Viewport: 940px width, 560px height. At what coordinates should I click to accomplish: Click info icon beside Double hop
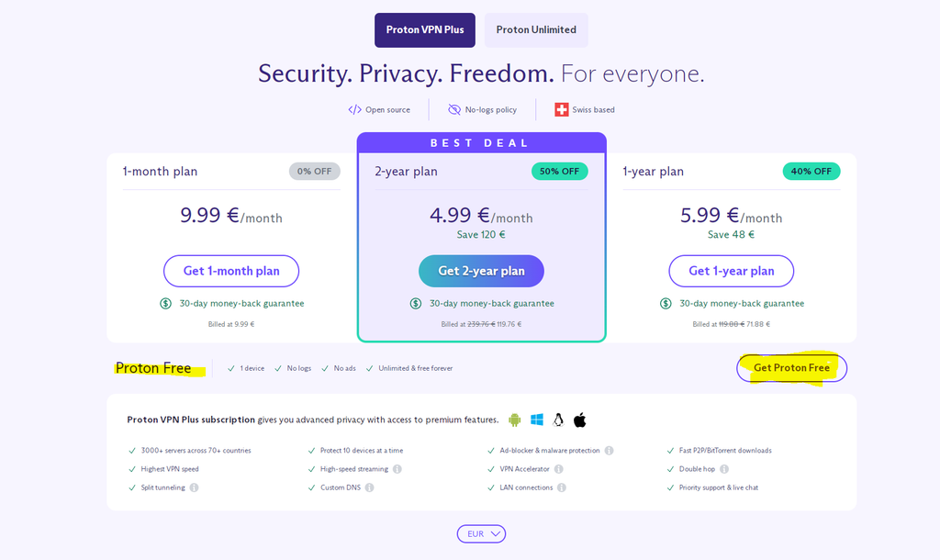[x=722, y=469]
